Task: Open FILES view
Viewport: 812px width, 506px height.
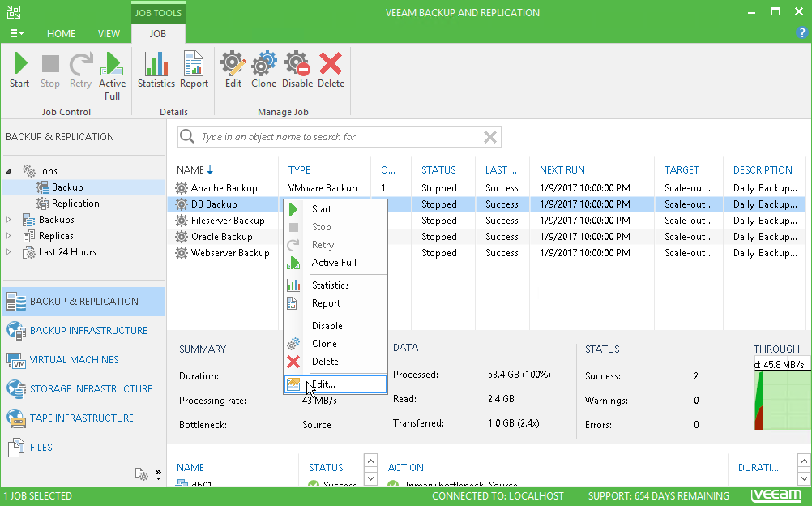Action: 83,447
